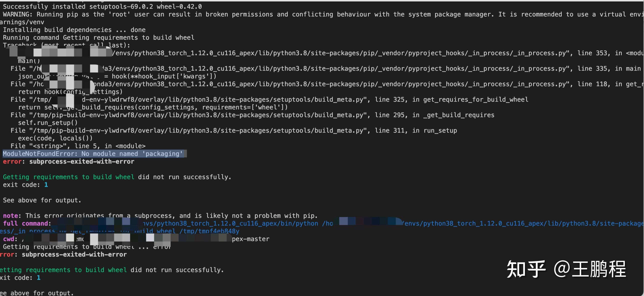Click the File "<string>", line 5 entry

[x=78, y=146]
